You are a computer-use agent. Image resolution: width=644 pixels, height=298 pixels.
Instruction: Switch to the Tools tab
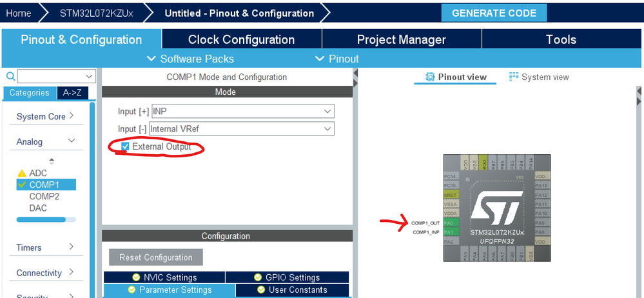pyautogui.click(x=561, y=39)
